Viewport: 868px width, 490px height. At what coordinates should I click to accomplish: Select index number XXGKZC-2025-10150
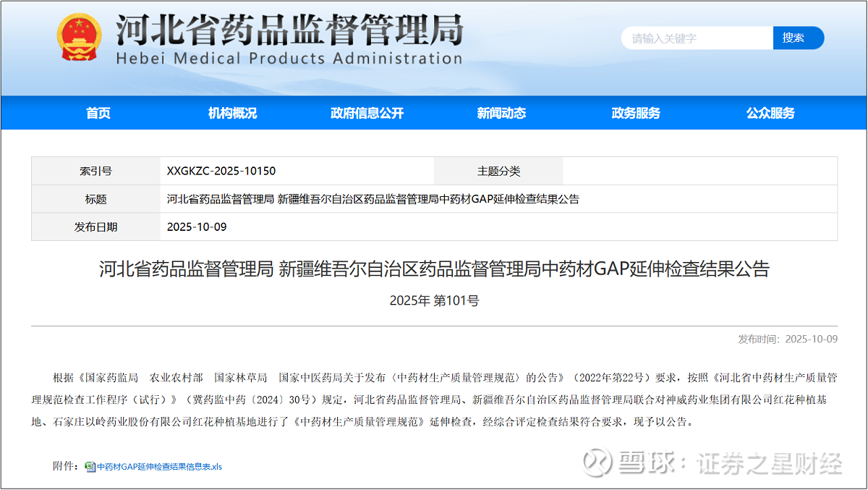pos(221,172)
